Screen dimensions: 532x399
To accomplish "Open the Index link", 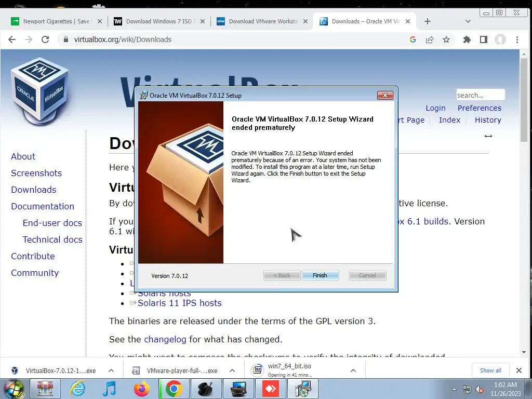I will [x=449, y=120].
